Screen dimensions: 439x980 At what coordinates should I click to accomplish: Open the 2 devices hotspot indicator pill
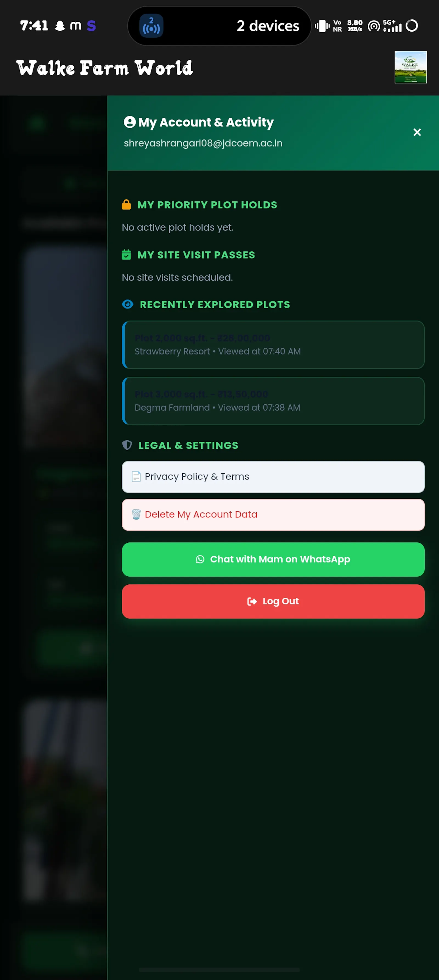pyautogui.click(x=219, y=26)
